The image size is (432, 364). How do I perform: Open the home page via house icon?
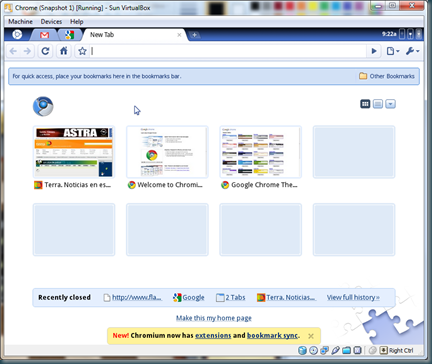pyautogui.click(x=63, y=51)
